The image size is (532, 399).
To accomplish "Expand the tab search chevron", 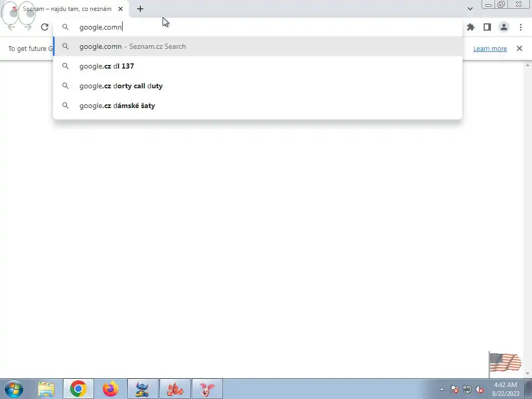I will tap(470, 9).
